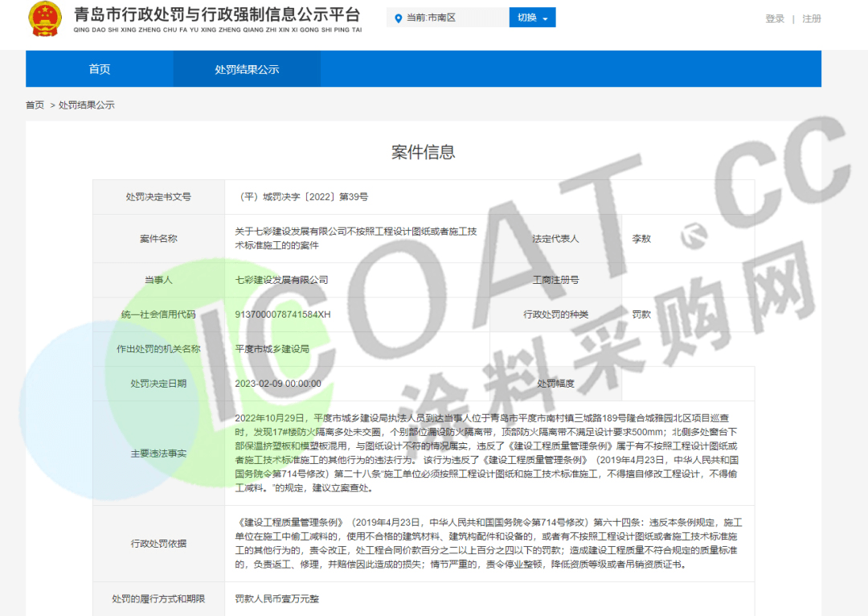The image size is (868, 616).
Task: Click the 案件信息 heading
Action: (423, 152)
